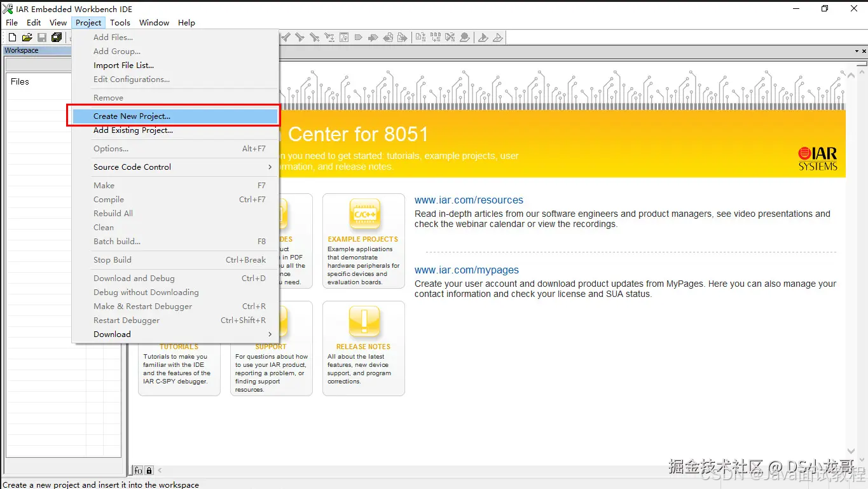Click the horizontal scroll-left arrow at bottom
The image size is (868, 489).
pos(160,471)
